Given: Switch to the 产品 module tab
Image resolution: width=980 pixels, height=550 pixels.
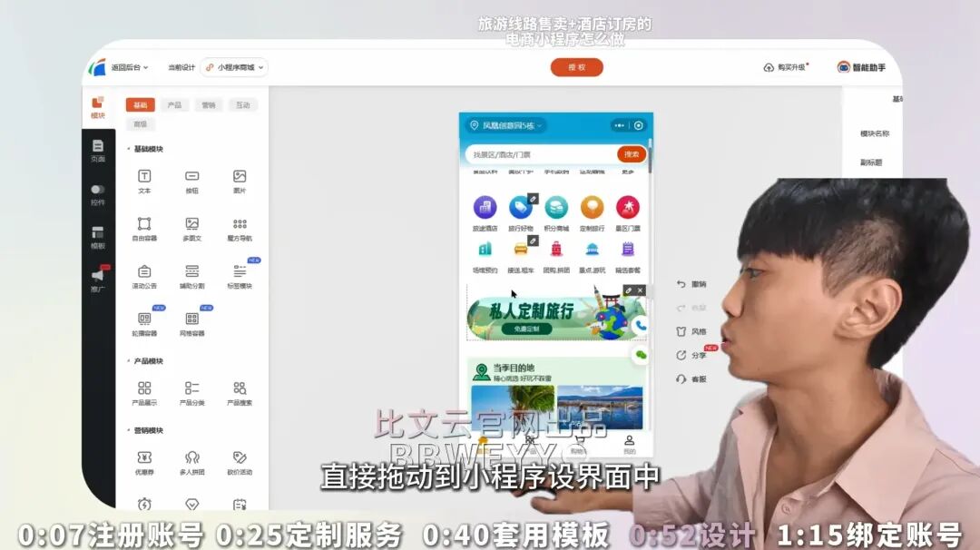Looking at the screenshot, I should point(174,105).
